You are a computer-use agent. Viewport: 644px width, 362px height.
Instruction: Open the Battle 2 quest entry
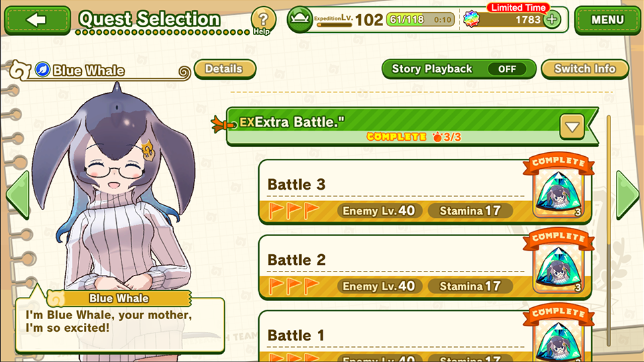pos(425,267)
